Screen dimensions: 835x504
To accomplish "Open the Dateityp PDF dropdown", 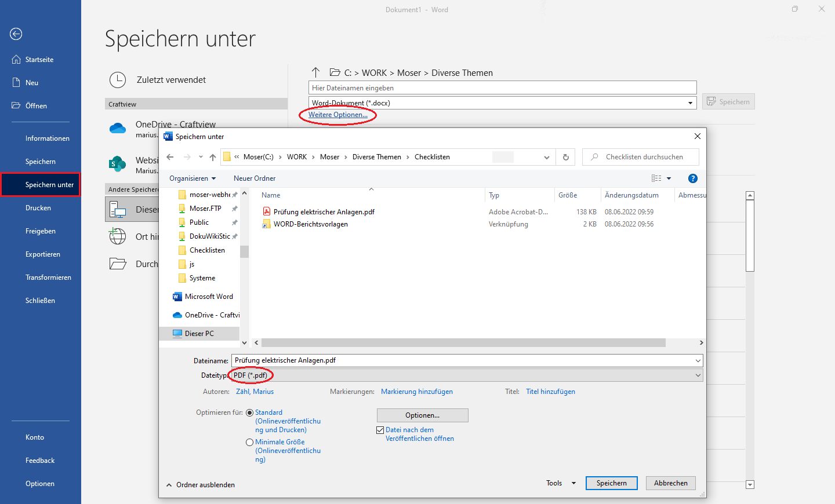I will pyautogui.click(x=466, y=375).
